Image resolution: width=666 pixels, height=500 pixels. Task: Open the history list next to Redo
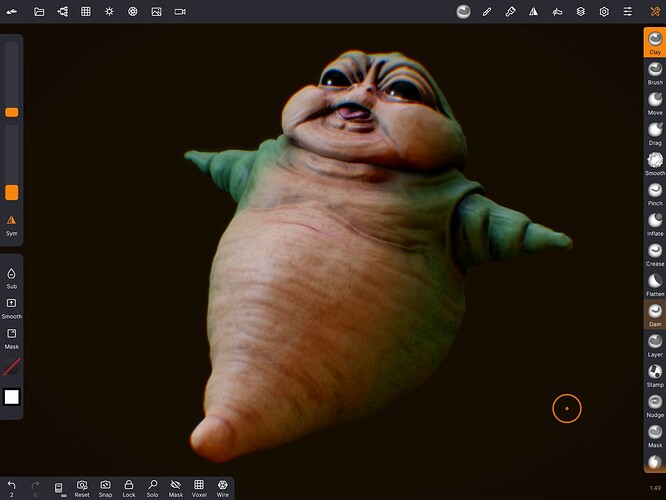(59, 489)
